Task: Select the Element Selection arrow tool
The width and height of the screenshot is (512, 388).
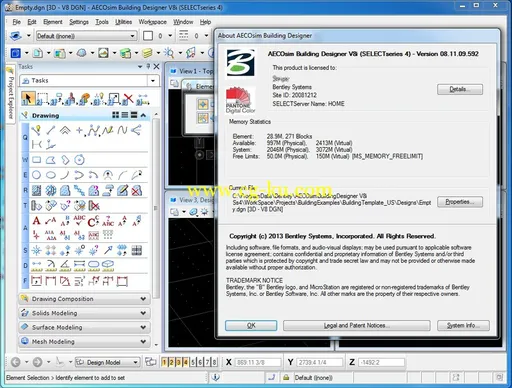Action: (28, 98)
